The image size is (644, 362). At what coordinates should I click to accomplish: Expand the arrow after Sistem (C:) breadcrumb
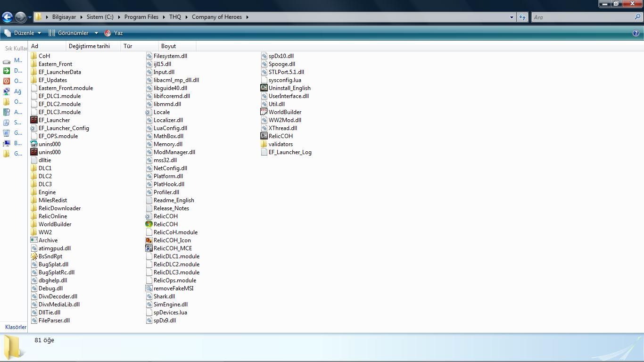coord(118,17)
